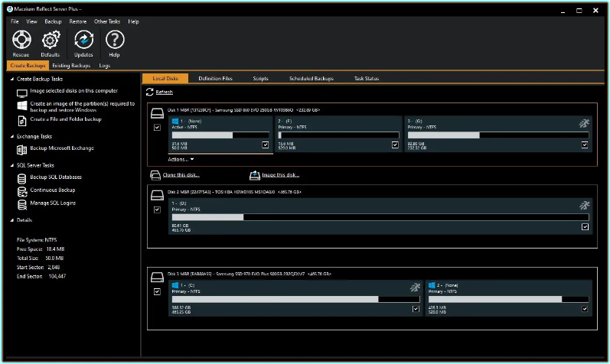This screenshot has height=364, width=610.
Task: Click the C partition usage bar on Disk 3
Action: pyautogui.click(x=295, y=300)
